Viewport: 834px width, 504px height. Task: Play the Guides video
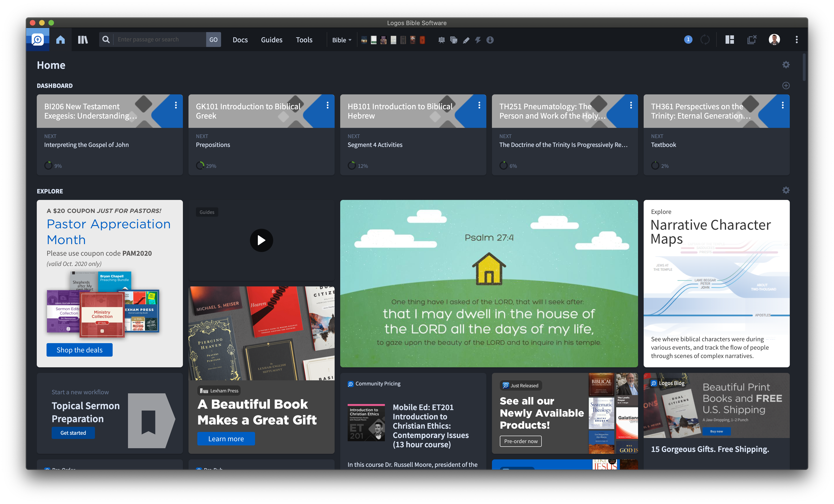[x=261, y=240]
